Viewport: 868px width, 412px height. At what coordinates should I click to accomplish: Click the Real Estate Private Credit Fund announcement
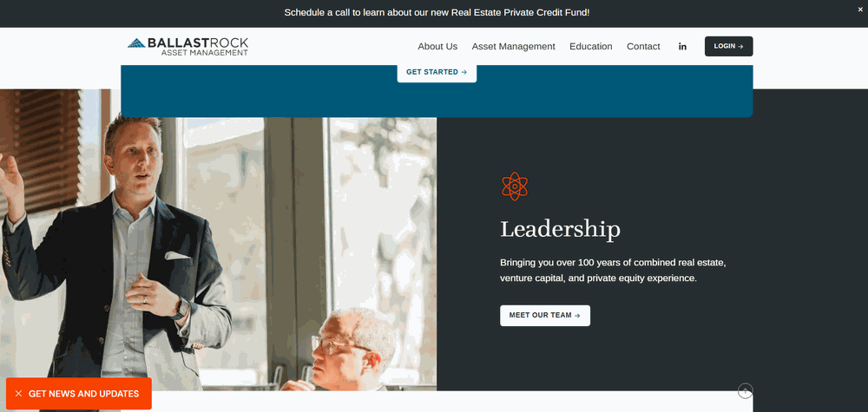pyautogui.click(x=437, y=12)
